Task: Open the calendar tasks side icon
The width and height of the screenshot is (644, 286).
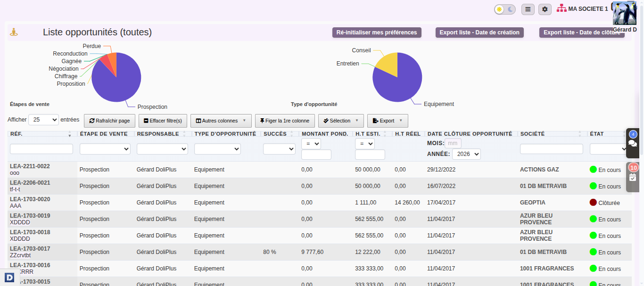Action: (633, 177)
